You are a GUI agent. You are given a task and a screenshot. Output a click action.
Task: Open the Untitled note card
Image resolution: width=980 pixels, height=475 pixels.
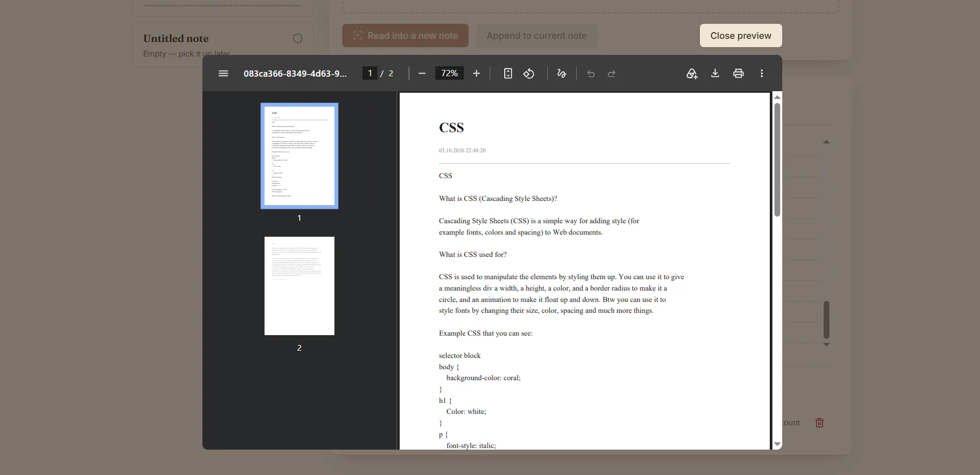point(223,45)
